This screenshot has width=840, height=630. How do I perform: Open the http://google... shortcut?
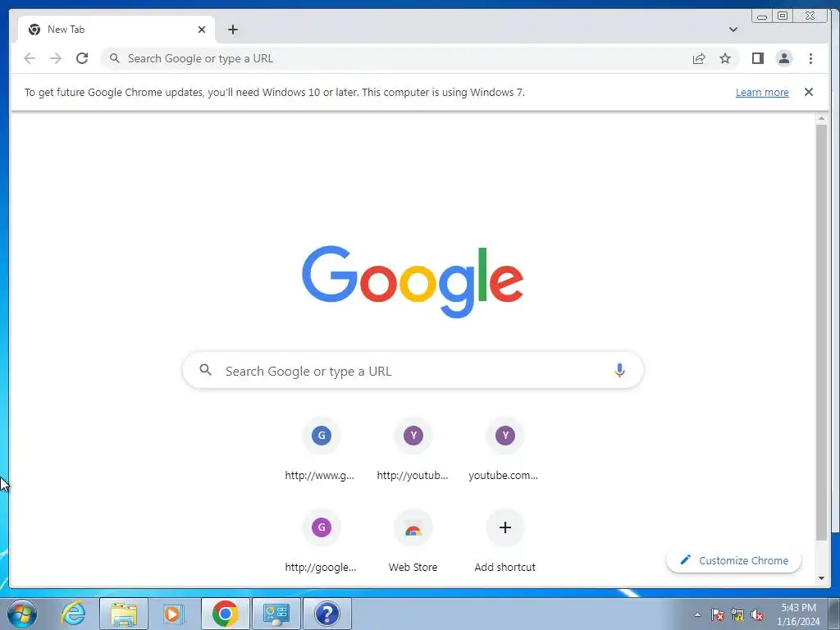coord(321,541)
